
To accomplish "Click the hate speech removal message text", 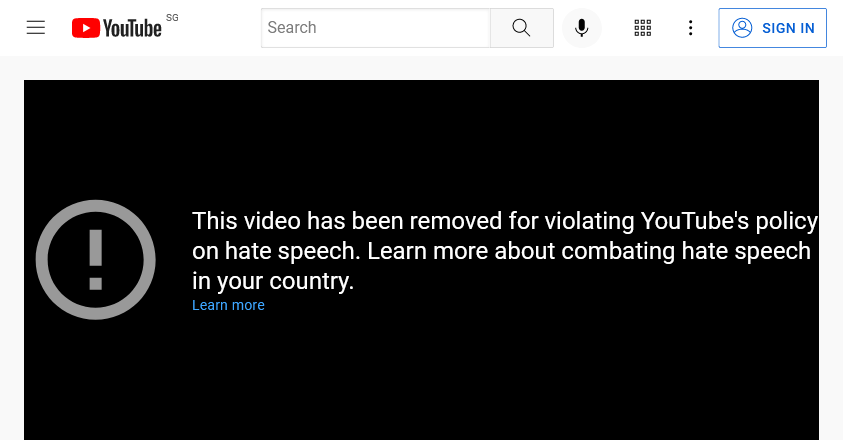I will 505,251.
